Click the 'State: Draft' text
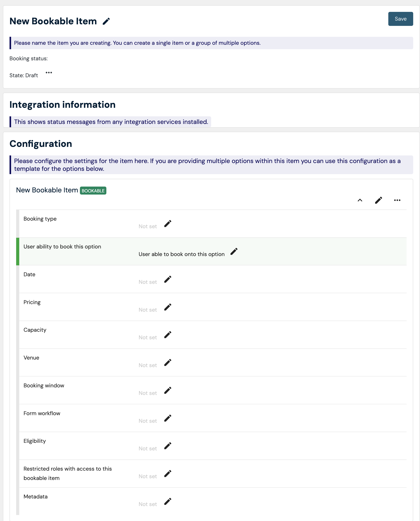 click(x=24, y=75)
